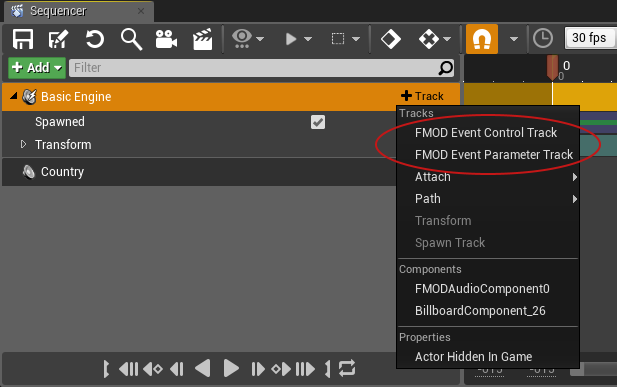Open dropdown arrow beside the eye icon
This screenshot has width=617, height=387.
pos(260,39)
